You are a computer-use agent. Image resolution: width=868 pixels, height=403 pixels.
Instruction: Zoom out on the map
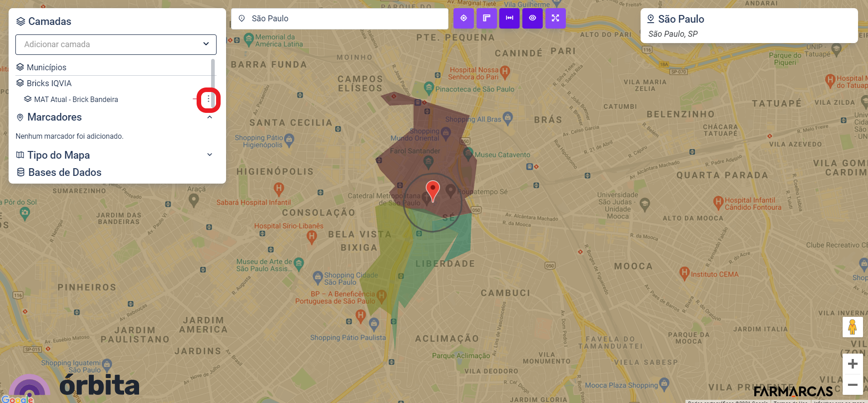tap(852, 385)
